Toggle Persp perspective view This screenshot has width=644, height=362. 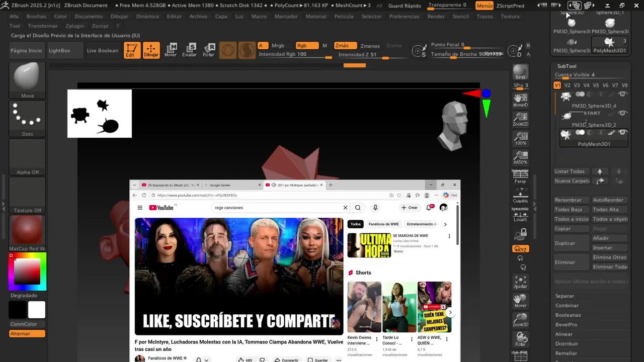[x=521, y=176]
